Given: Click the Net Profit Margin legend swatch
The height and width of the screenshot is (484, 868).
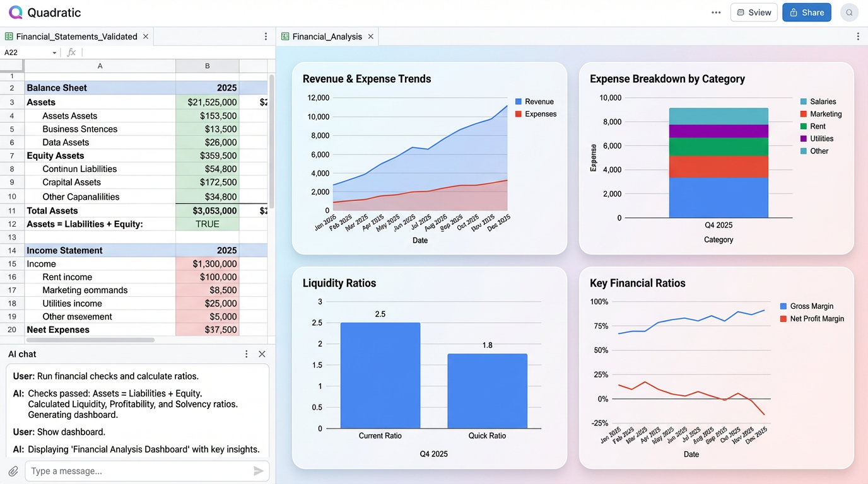Looking at the screenshot, I should coord(783,319).
